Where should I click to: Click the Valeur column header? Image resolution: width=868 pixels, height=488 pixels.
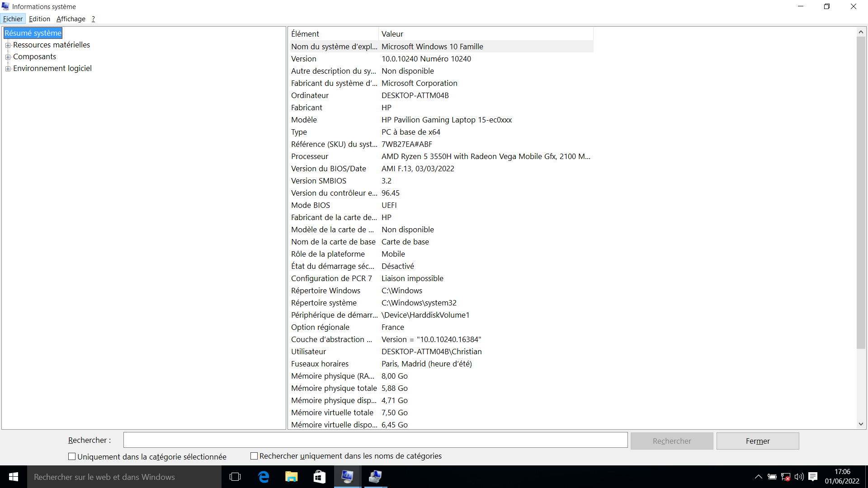click(486, 34)
